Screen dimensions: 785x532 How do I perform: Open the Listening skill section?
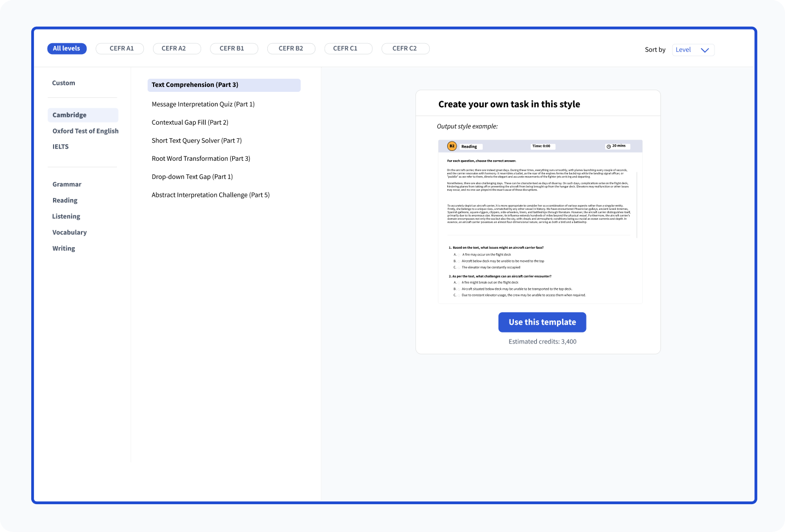(66, 217)
